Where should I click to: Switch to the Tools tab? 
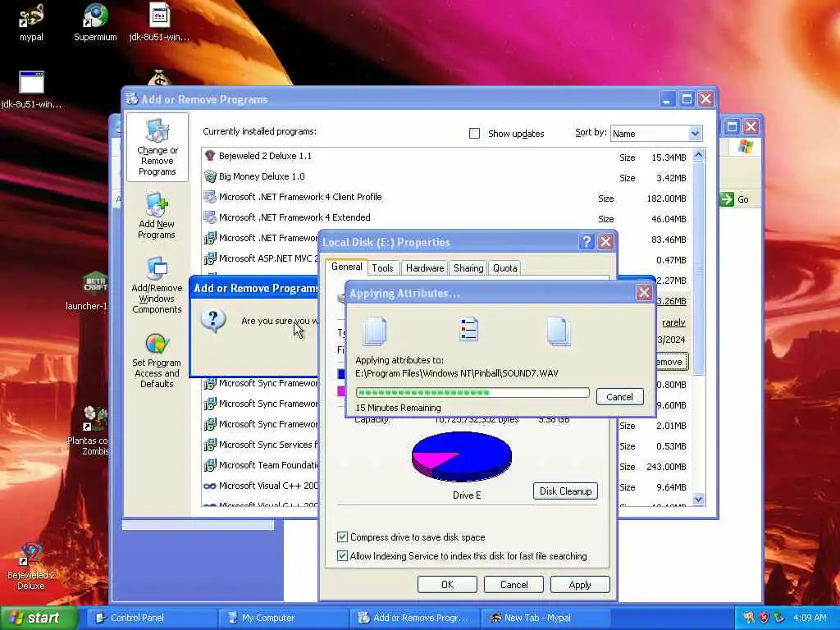(x=382, y=268)
